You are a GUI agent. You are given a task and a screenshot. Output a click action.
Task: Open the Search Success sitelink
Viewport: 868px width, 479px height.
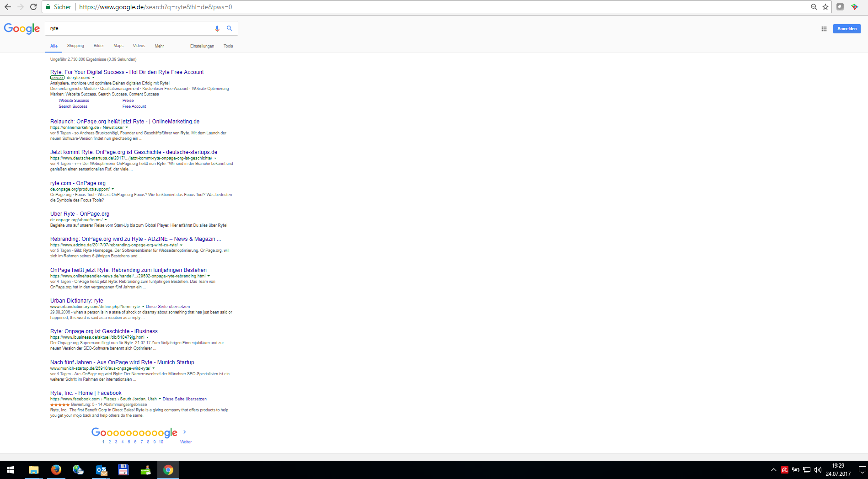[x=73, y=106]
